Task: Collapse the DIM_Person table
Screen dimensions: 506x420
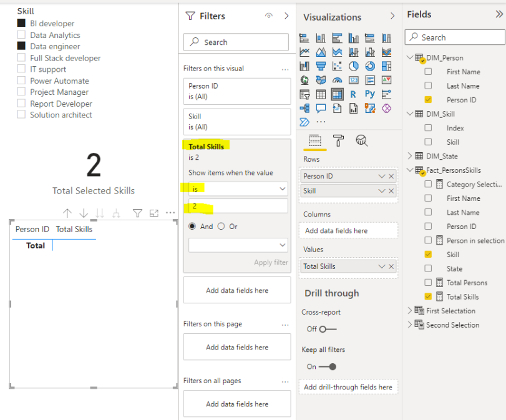Action: [x=410, y=57]
